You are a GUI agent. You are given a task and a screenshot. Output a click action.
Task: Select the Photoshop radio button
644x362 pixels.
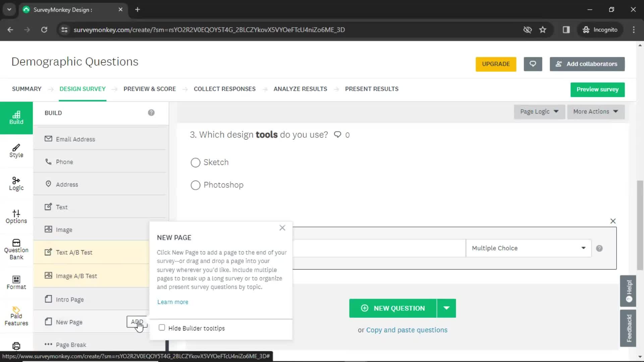pyautogui.click(x=195, y=185)
